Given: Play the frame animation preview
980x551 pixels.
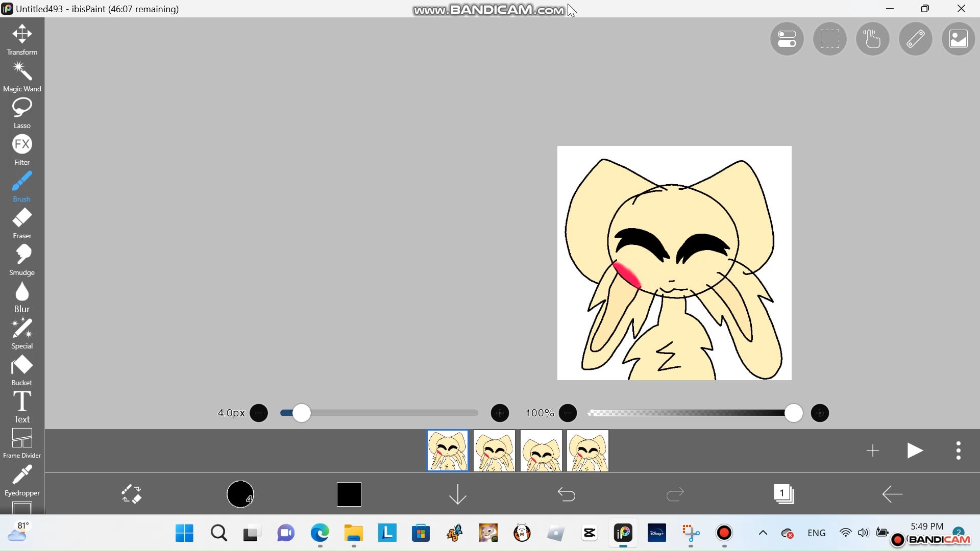Looking at the screenshot, I should 915,450.
